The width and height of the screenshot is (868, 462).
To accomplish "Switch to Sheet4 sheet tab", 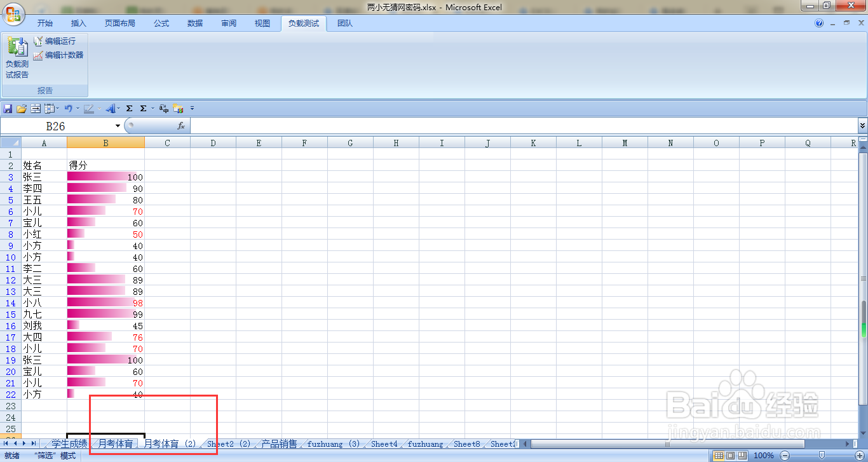I will [x=384, y=444].
